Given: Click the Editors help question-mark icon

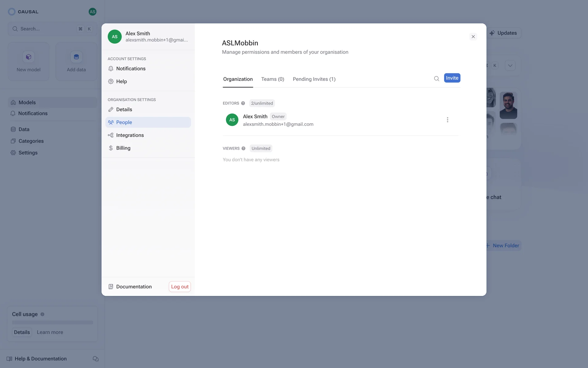Looking at the screenshot, I should (x=243, y=103).
